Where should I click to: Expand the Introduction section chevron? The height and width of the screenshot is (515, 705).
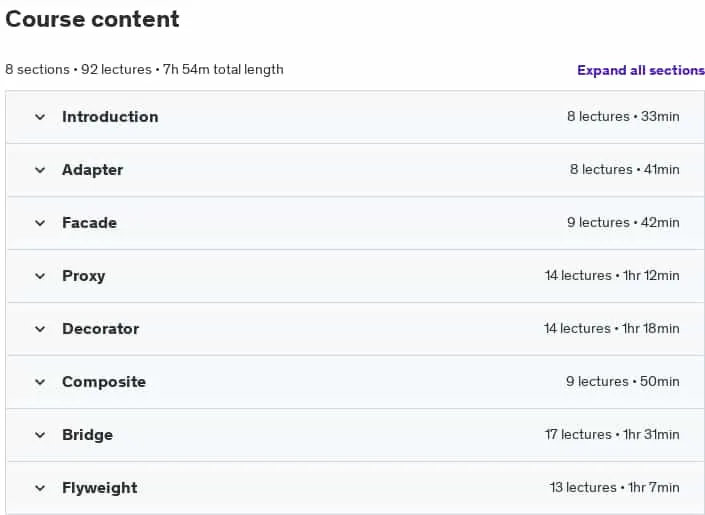point(40,117)
